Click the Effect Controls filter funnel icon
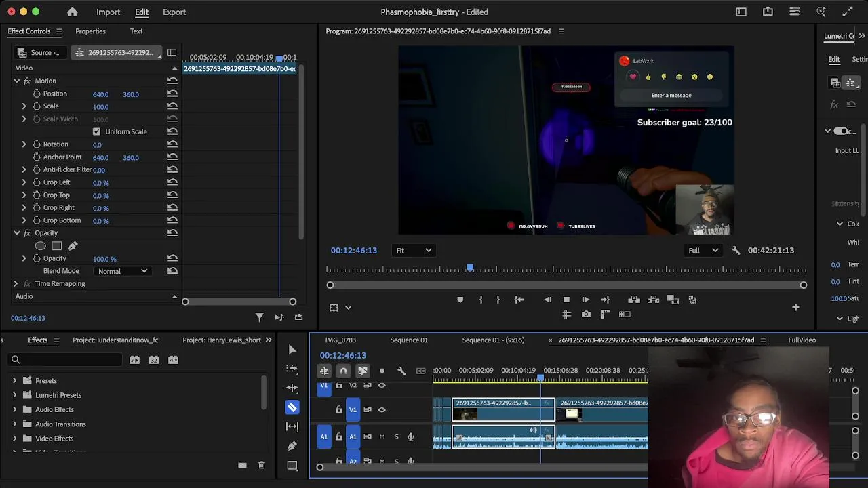 (259, 317)
